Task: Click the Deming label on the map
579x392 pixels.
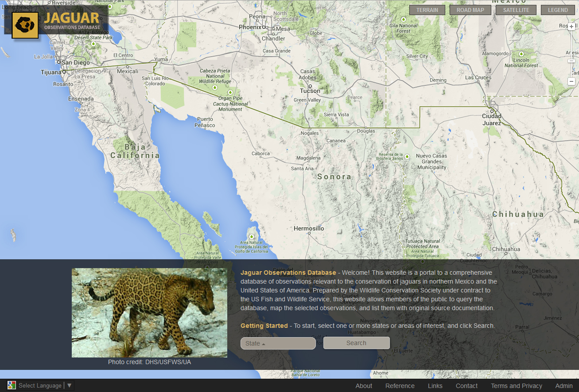Action: (438, 81)
